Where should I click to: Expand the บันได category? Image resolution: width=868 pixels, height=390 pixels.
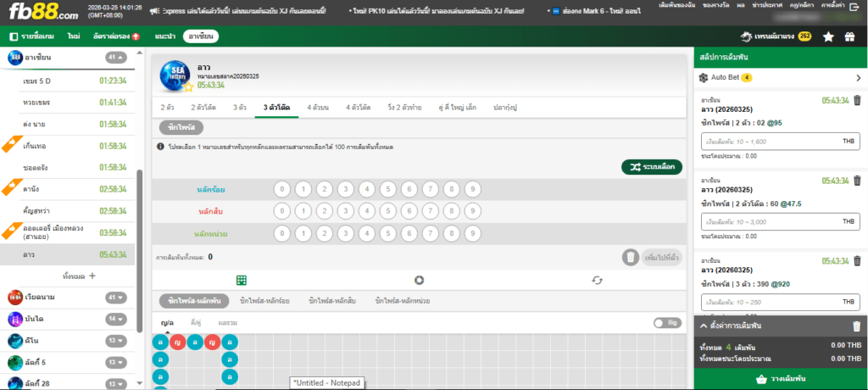(116, 319)
